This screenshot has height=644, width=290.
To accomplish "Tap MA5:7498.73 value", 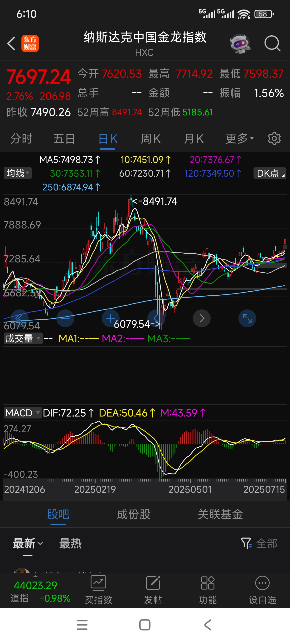I will [x=70, y=160].
